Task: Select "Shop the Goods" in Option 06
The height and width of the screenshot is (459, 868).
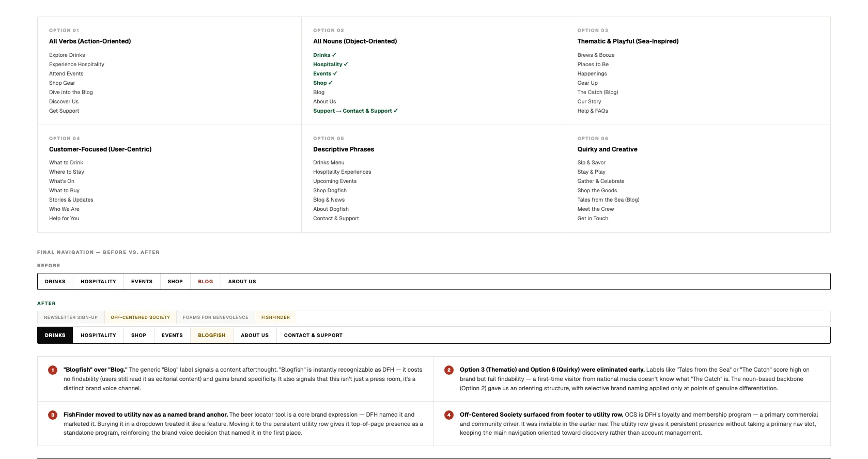Action: coord(597,191)
